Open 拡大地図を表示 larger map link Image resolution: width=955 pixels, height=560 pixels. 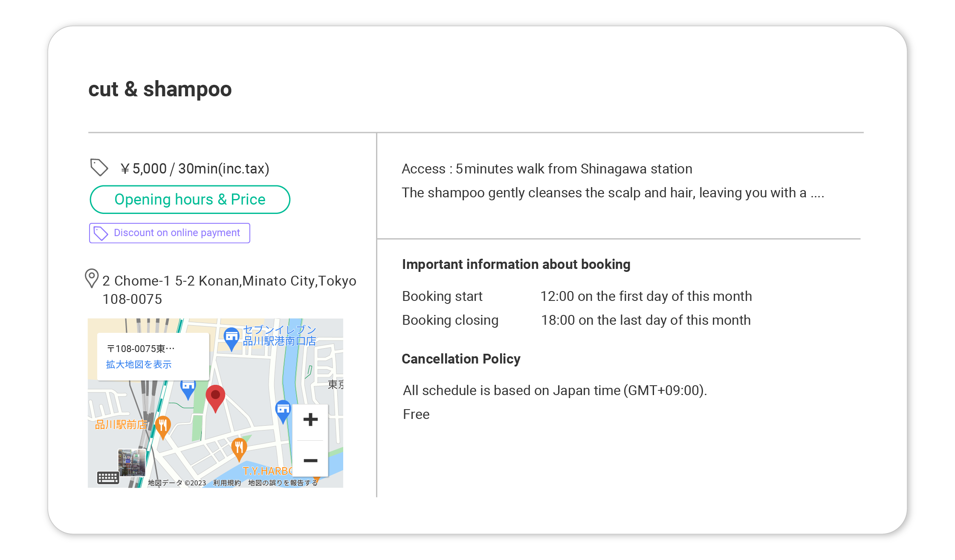(139, 364)
